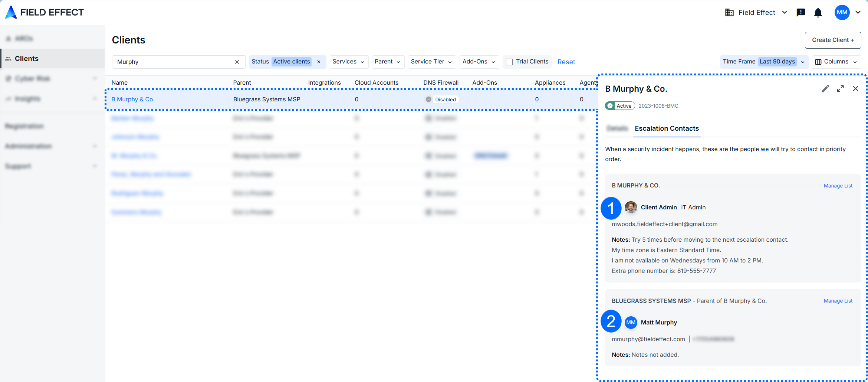Expand the Parent filter dropdown
This screenshot has width=868, height=382.
click(388, 62)
